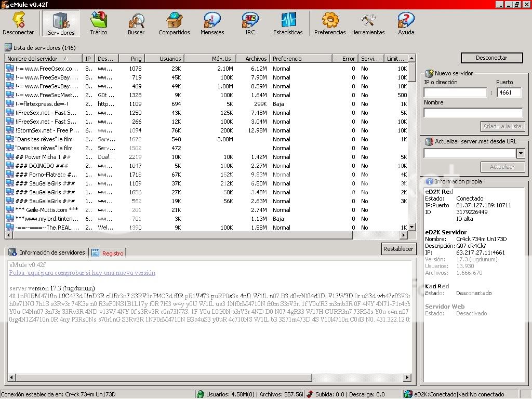Open the IRC chat window
Viewport: 532px width, 399px height.
pos(250,24)
